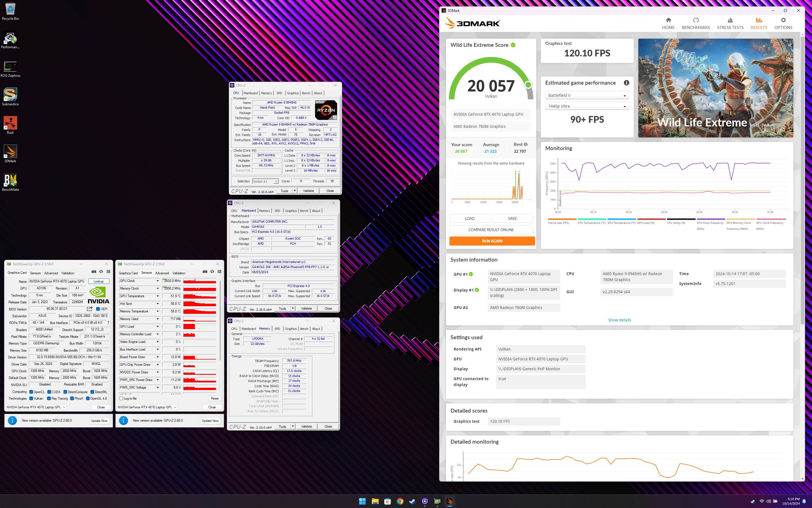Click GPU Load sensor graph
The image size is (812, 508).
click(x=200, y=327)
